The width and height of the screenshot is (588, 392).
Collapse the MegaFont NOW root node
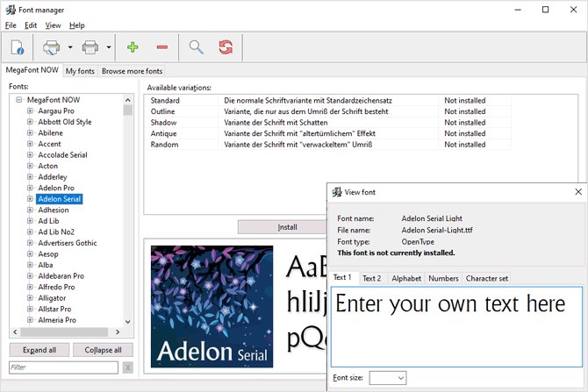(x=18, y=100)
